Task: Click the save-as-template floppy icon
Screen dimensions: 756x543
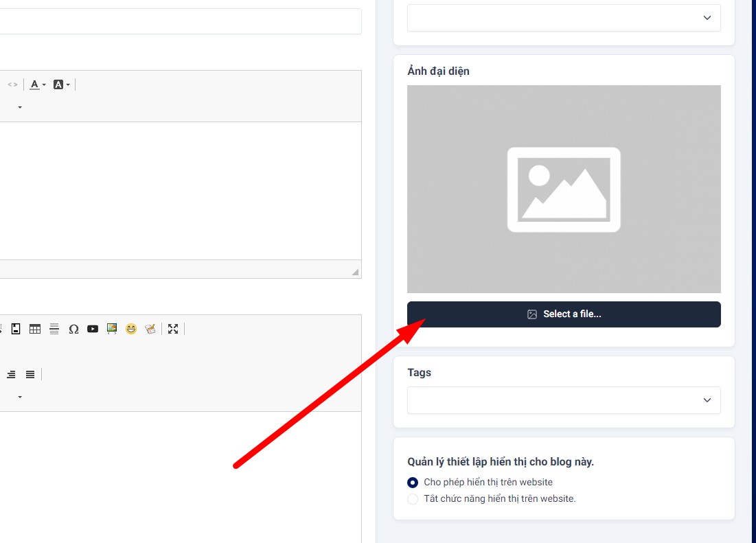Action: point(16,329)
